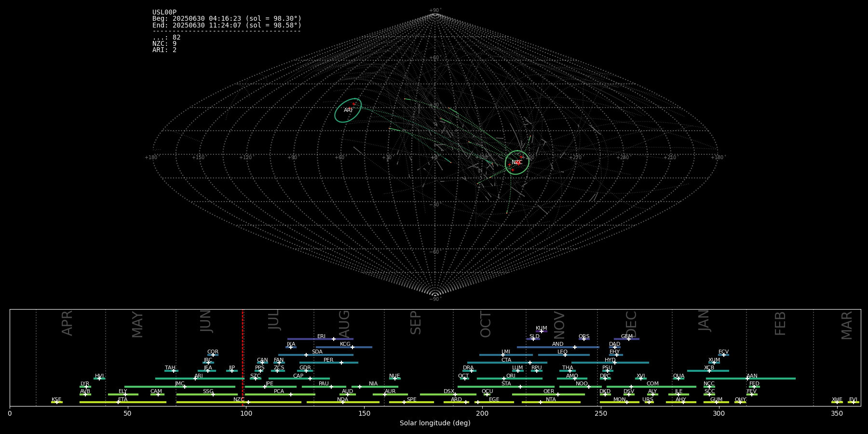Select the QUA shower label

(678, 376)
